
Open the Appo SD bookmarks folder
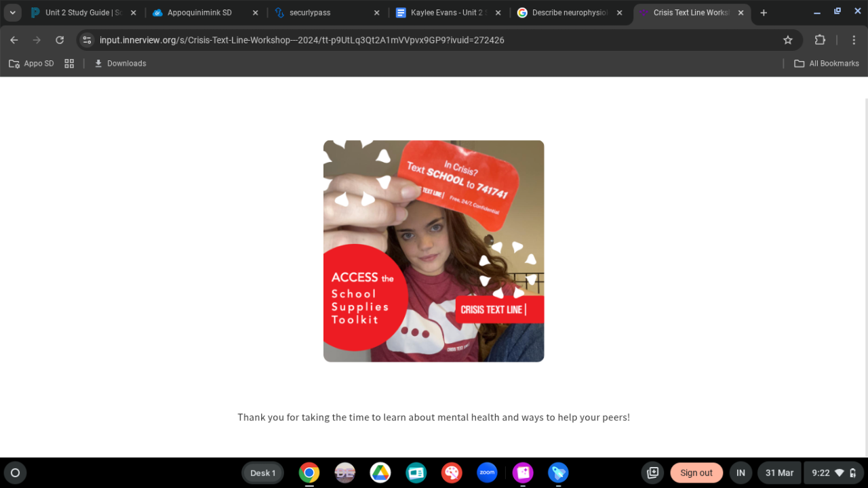(x=31, y=64)
